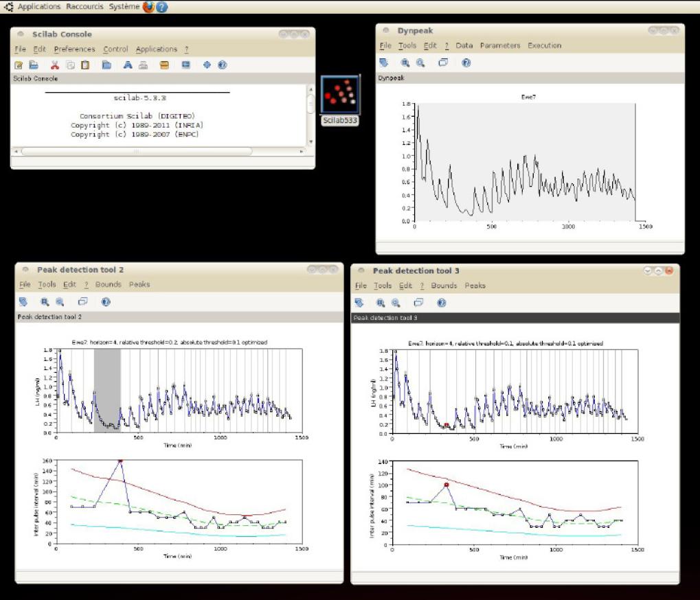Open the Applications menu in top panel
This screenshot has width=700, height=600.
click(x=39, y=7)
